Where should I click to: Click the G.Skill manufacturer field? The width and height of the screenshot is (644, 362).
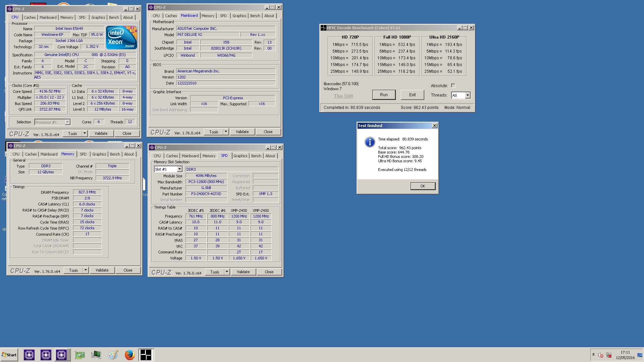tap(206, 188)
